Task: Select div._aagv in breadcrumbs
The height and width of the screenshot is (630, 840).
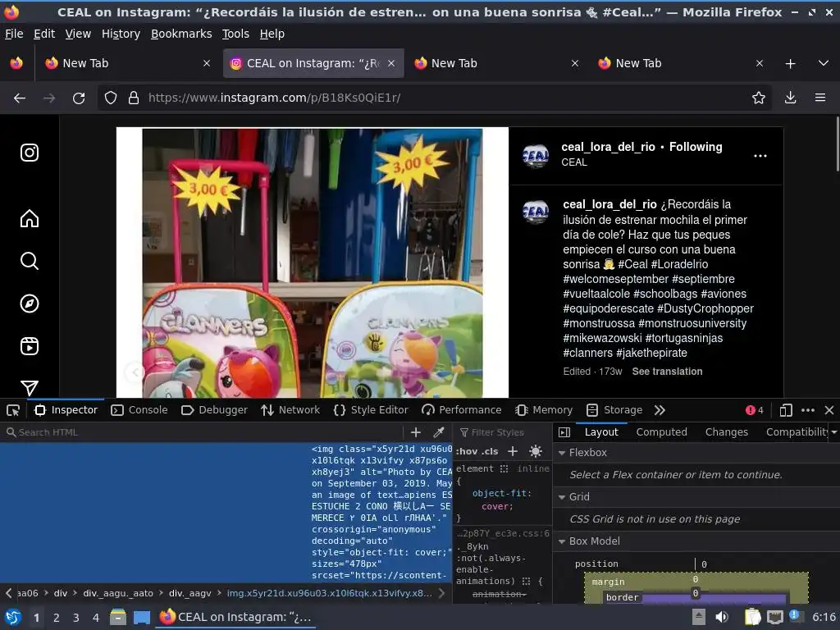Action: pos(189,594)
